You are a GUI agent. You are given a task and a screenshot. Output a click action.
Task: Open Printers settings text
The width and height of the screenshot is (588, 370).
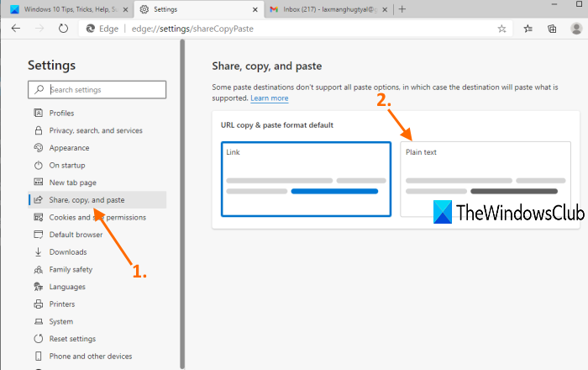62,304
